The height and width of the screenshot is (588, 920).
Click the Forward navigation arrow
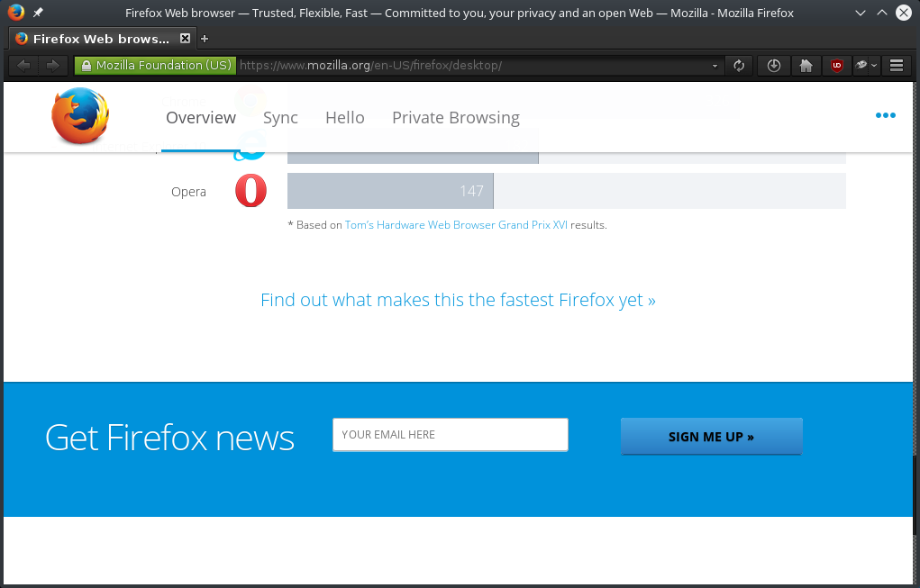(52, 65)
